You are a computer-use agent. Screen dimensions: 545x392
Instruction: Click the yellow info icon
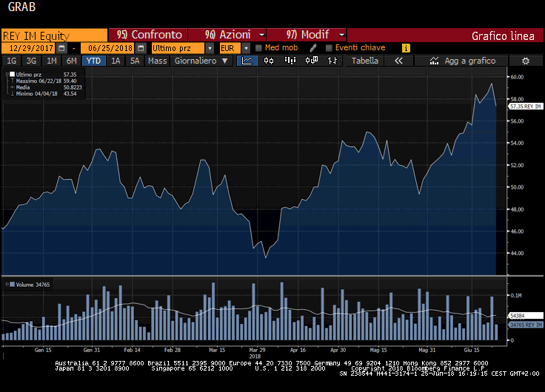406,48
